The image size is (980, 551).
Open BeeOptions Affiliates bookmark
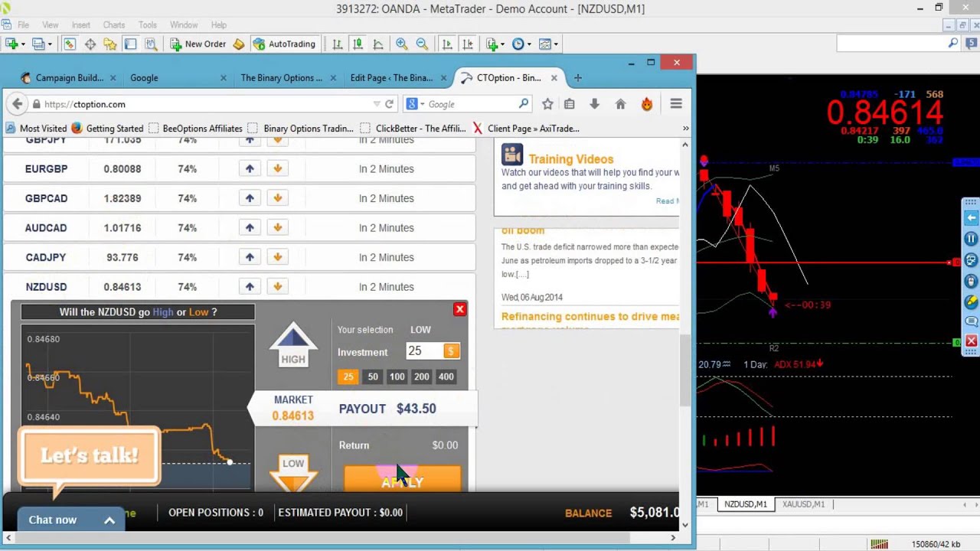pos(194,128)
